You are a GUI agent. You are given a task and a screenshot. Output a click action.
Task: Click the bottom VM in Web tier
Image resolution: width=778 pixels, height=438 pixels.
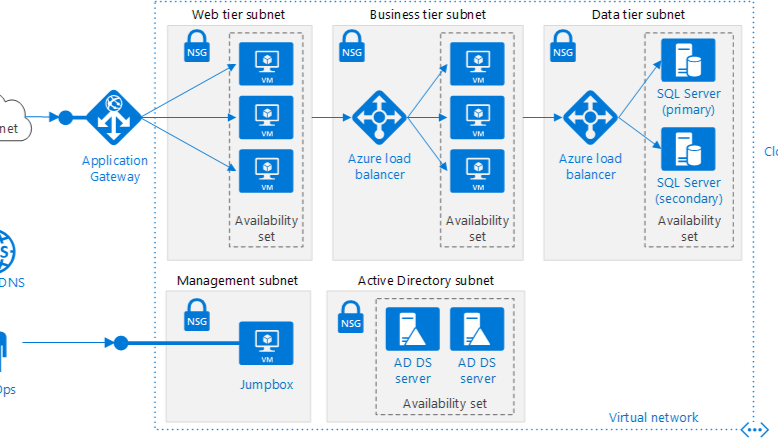click(x=266, y=171)
